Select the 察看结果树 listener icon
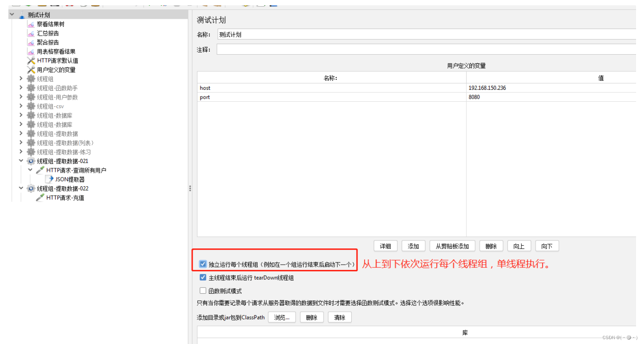644x344 pixels. click(31, 24)
